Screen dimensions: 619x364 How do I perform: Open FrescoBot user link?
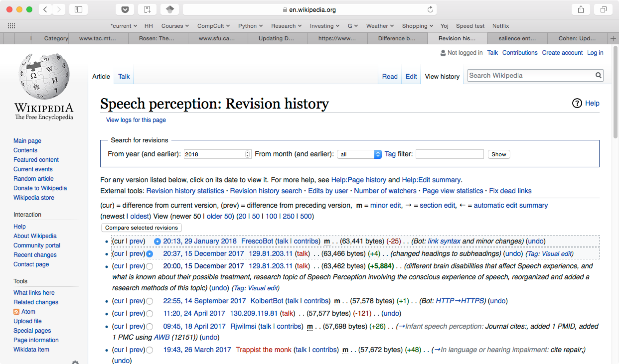[257, 241]
